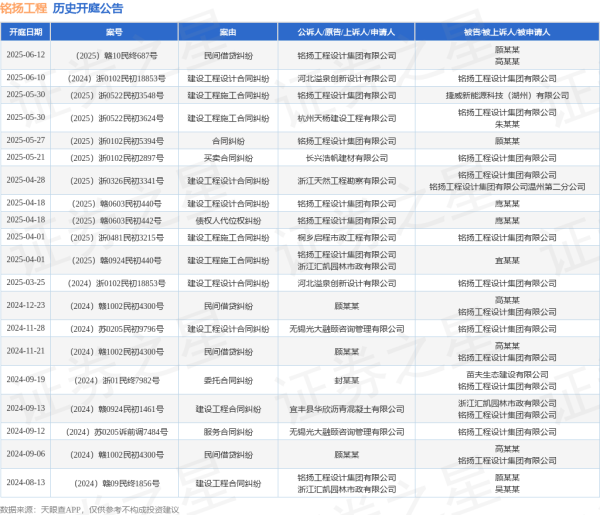Select case number (2025)赣0603民初440号
This screenshot has height=515, width=600.
[x=117, y=204]
